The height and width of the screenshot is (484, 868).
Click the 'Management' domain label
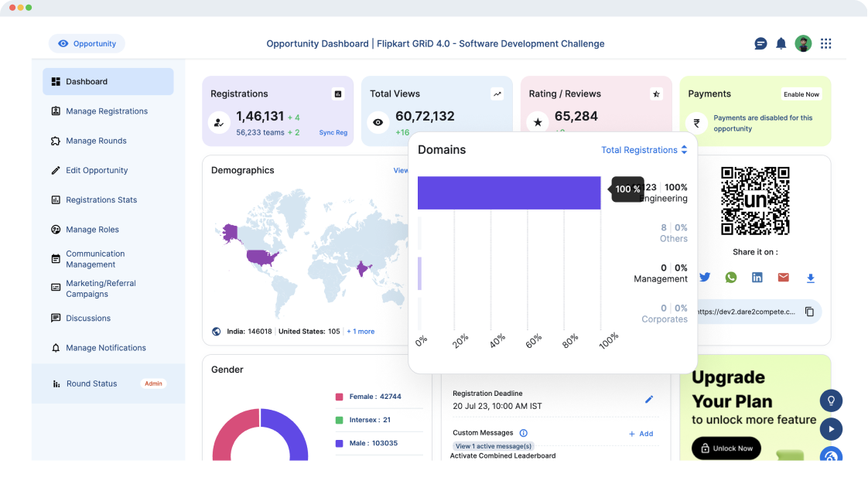661,279
